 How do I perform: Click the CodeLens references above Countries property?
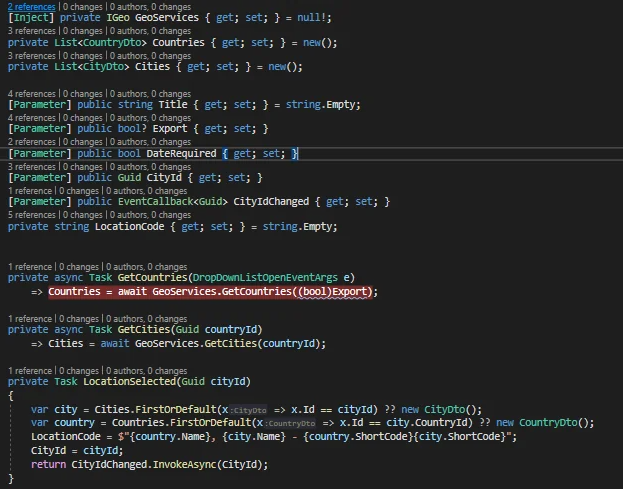click(31, 31)
